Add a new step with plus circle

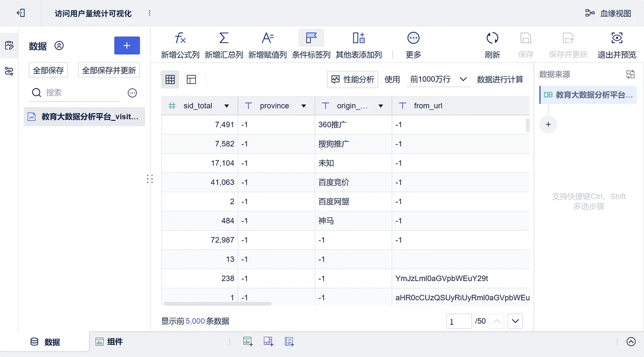point(548,124)
